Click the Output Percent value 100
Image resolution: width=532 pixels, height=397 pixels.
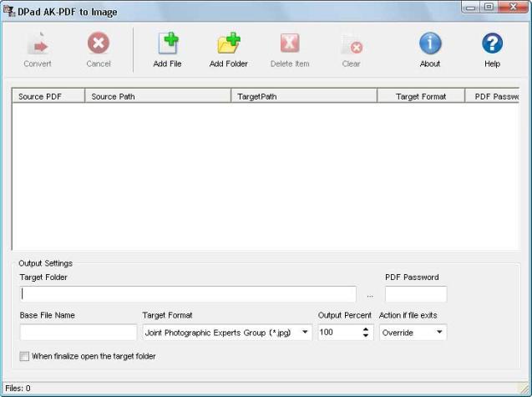(x=326, y=332)
